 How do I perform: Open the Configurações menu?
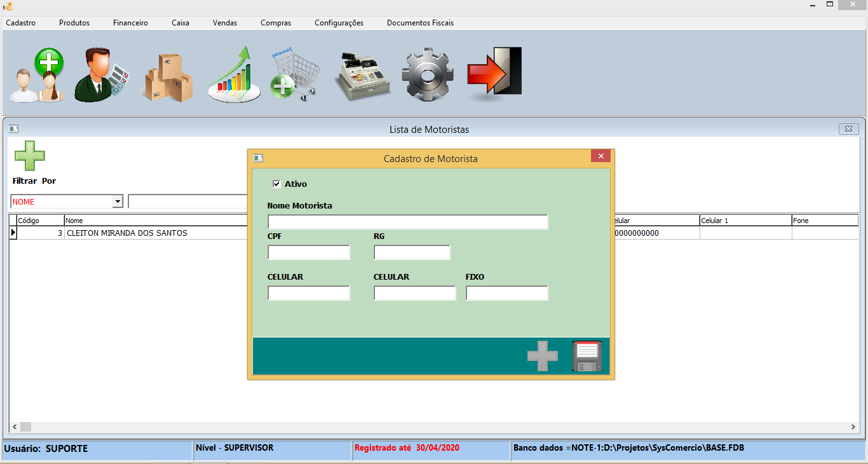coord(339,23)
